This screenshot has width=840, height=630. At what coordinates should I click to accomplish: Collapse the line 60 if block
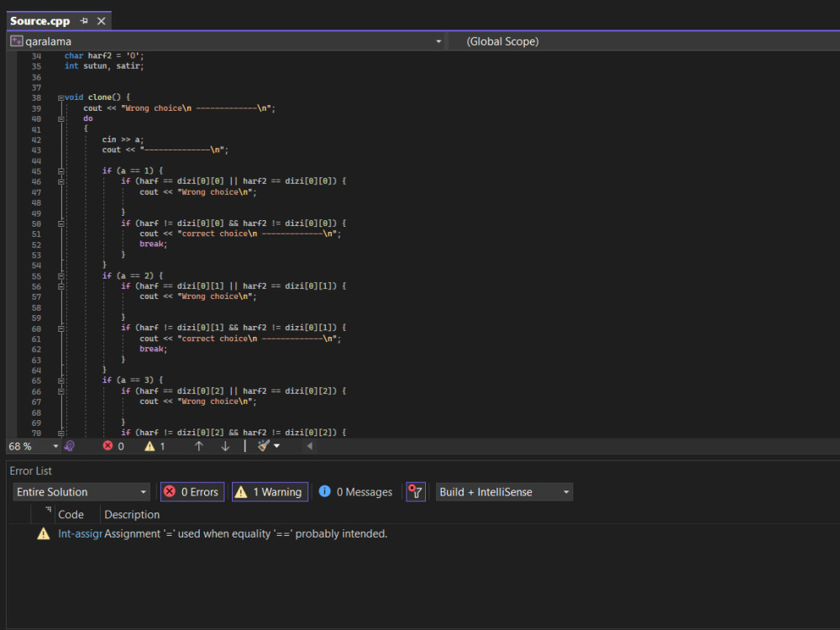point(60,328)
